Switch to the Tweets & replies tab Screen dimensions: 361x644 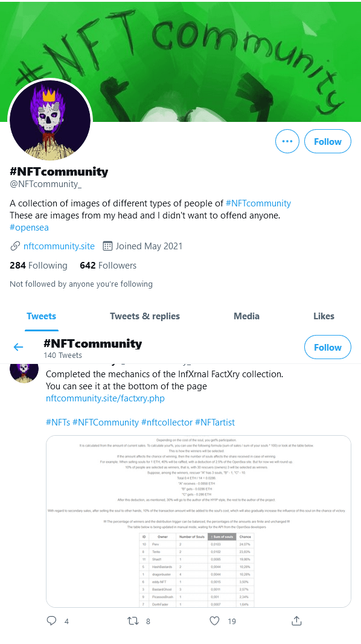pos(144,316)
